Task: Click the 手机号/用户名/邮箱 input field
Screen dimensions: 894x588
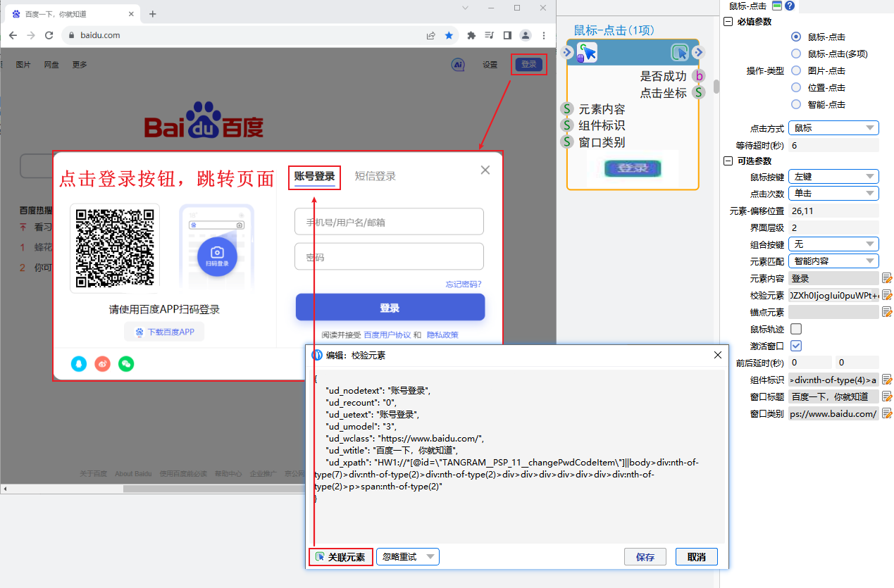Action: (389, 222)
